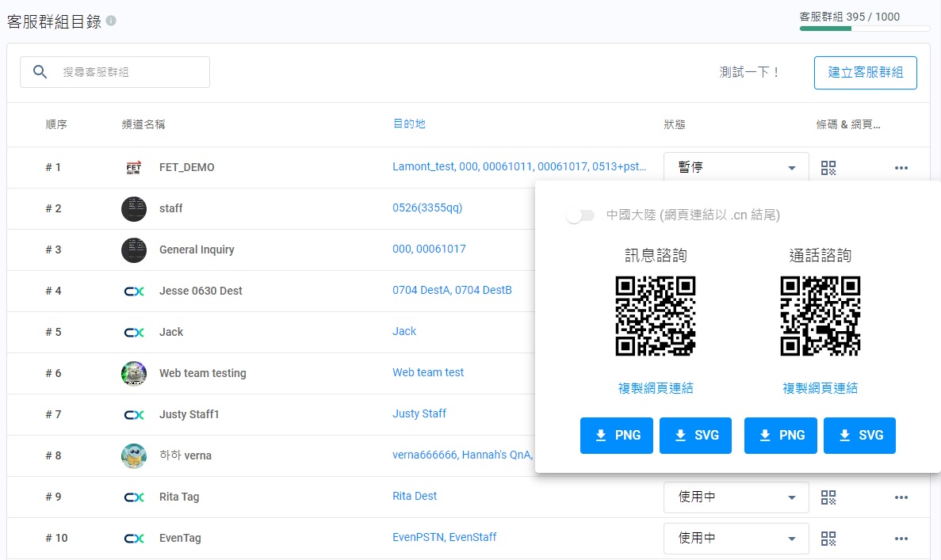Open destination link Lamont_test, 000, 00061011
This screenshot has height=560, width=941.
tap(519, 166)
